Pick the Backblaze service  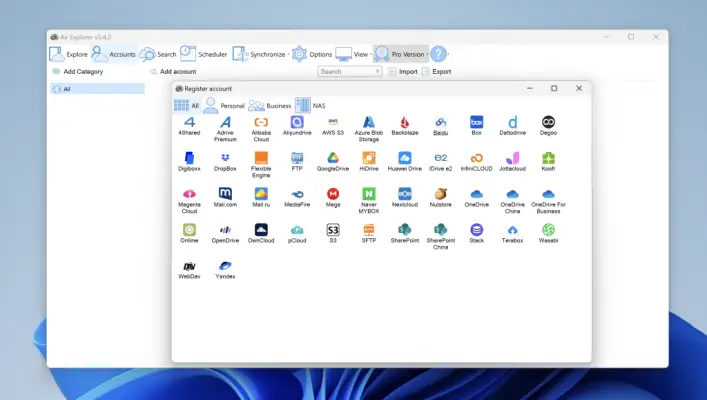[x=405, y=126]
